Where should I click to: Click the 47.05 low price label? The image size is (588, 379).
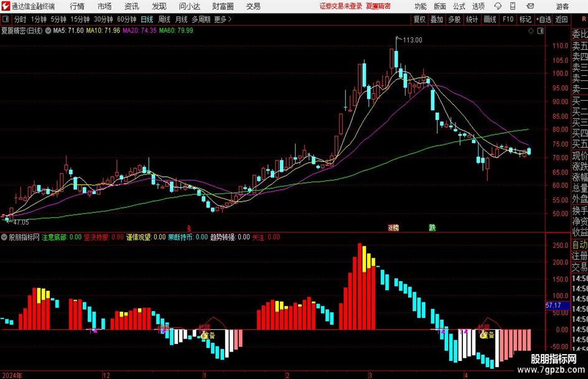coord(21,222)
